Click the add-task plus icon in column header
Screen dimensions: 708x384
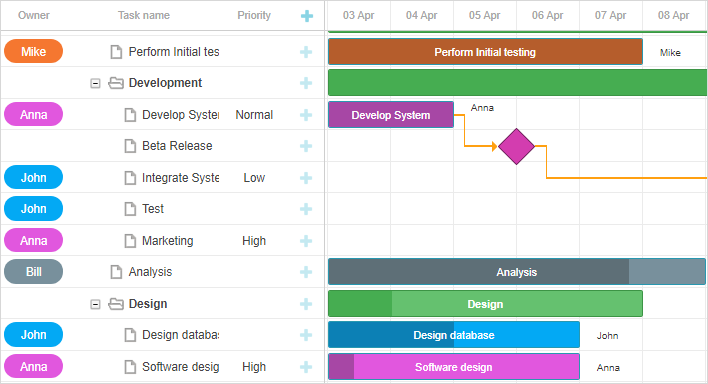click(307, 16)
